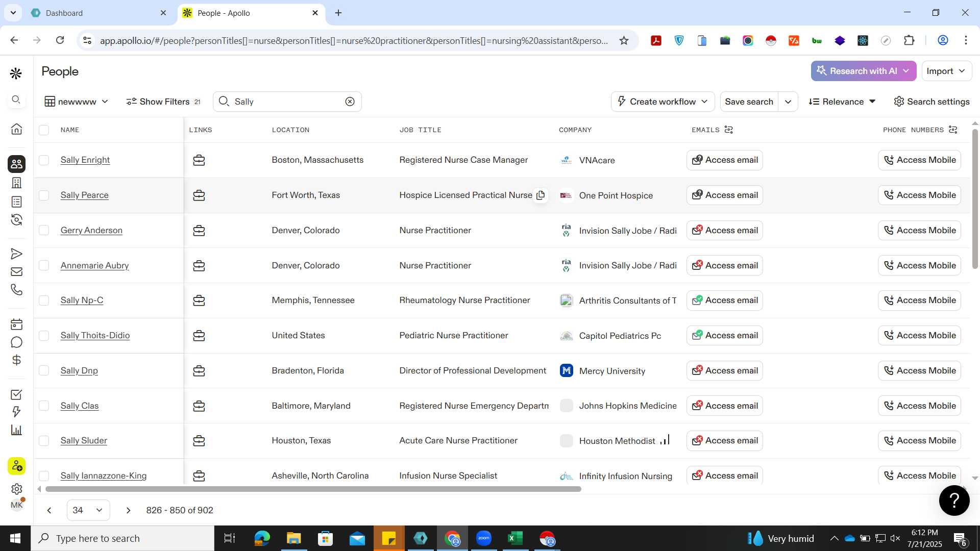Access Mobile for Sally Dnp
This screenshot has height=551, width=980.
click(x=919, y=370)
